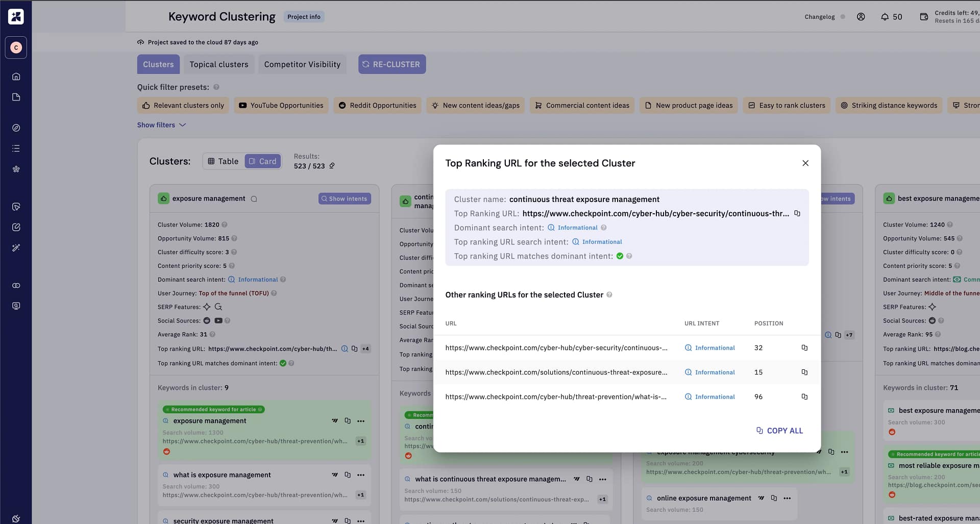
Task: Open help for Quick filter presets
Action: coord(216,87)
